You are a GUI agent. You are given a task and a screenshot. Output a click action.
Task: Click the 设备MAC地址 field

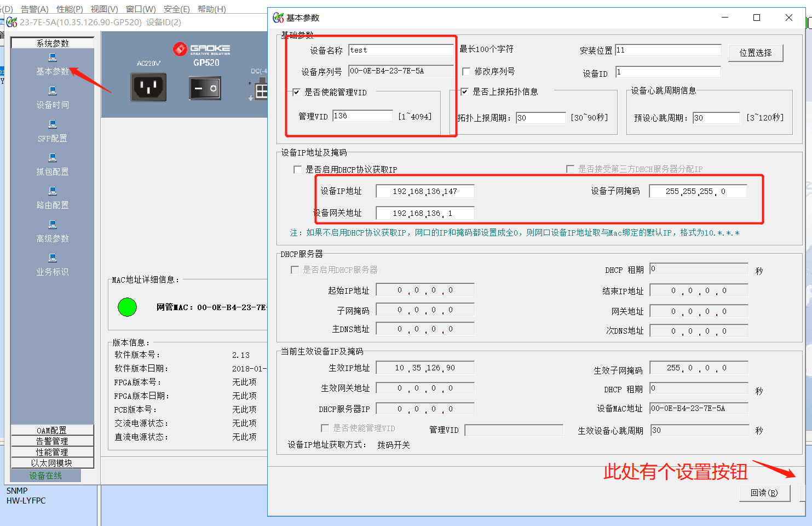coord(699,408)
